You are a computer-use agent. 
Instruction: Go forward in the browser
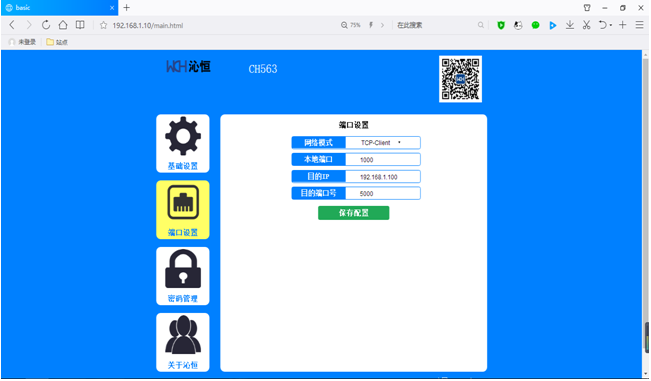coord(29,25)
